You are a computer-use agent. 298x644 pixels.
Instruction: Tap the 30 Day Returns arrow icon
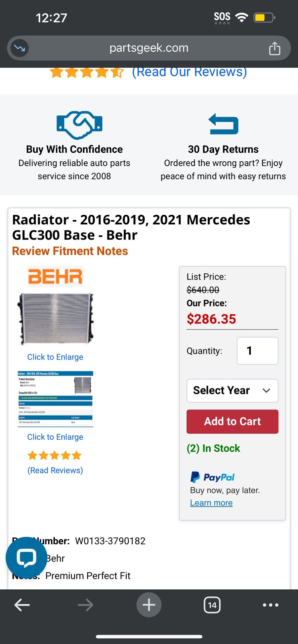point(223,124)
